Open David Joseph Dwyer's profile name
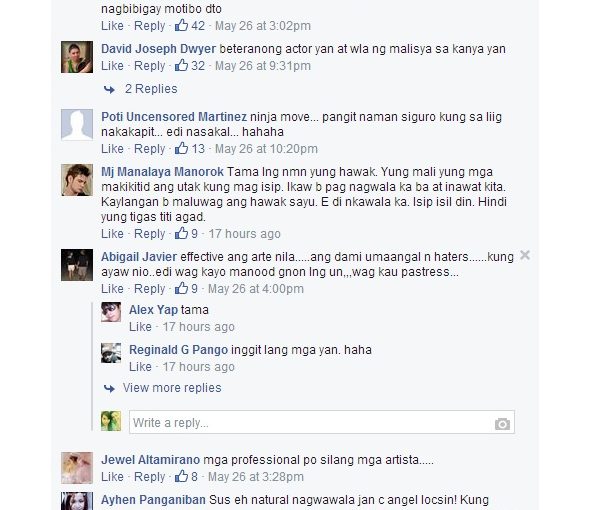The height and width of the screenshot is (510, 614). click(159, 49)
